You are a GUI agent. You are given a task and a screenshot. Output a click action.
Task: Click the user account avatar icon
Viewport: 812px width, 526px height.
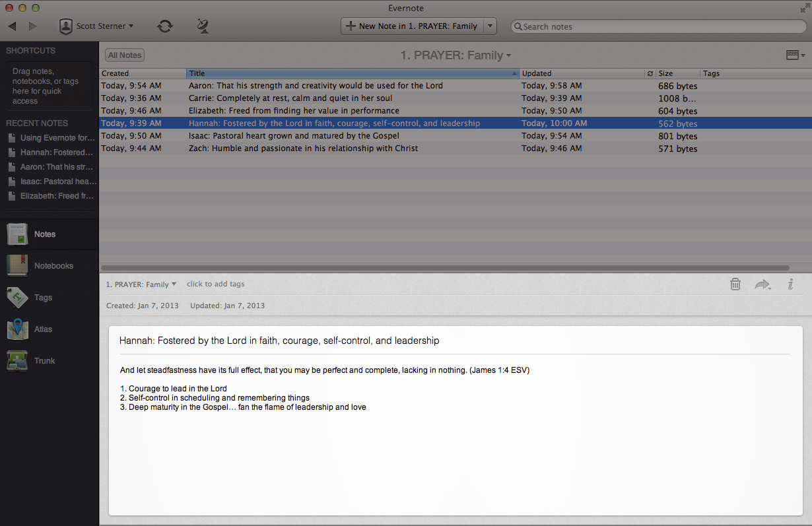coord(66,26)
